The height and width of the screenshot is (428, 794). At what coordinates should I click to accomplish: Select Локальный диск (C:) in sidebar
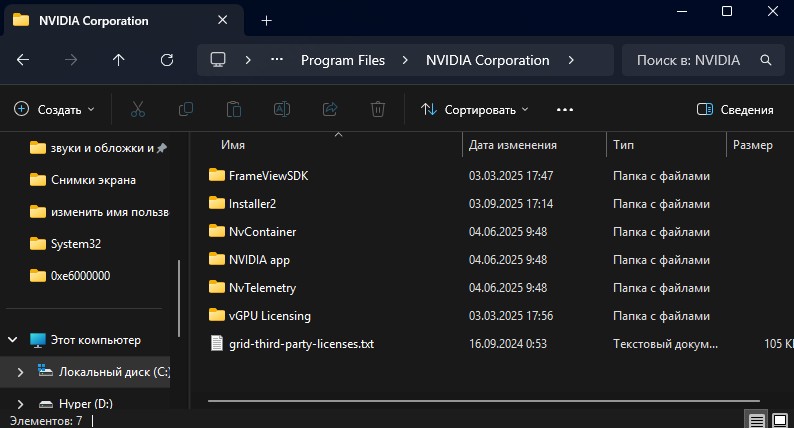tap(114, 372)
